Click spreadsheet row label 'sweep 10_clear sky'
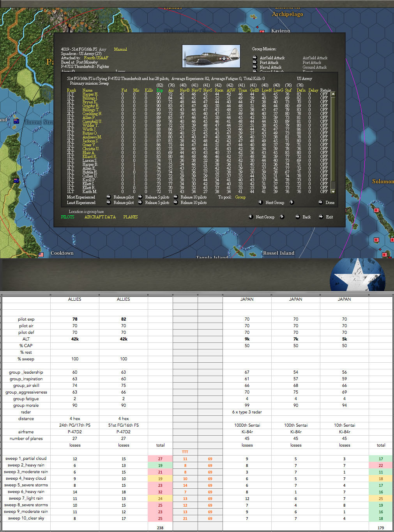The width and height of the screenshot is (394, 532). click(x=26, y=518)
